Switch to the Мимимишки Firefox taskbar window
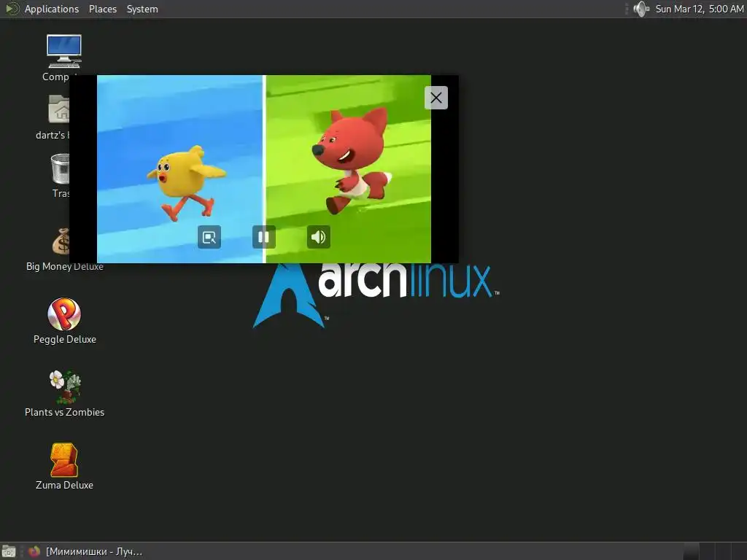 click(x=86, y=551)
